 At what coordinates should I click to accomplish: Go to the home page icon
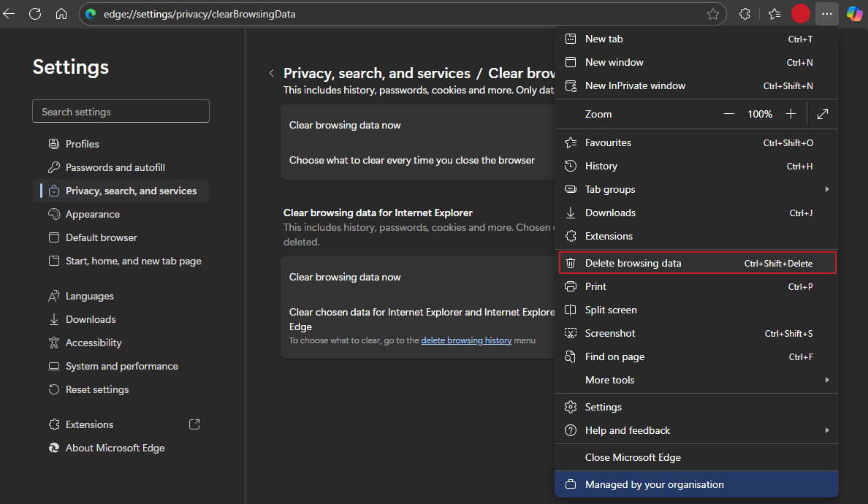pyautogui.click(x=61, y=14)
